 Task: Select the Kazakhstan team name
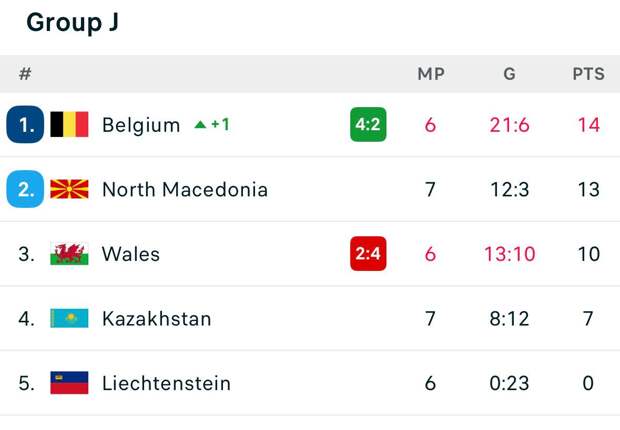point(157,319)
